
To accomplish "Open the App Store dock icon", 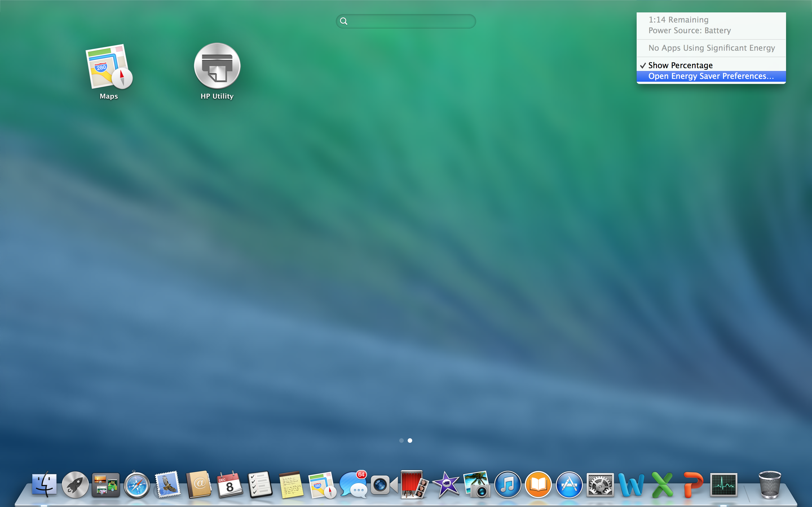I will [x=569, y=485].
